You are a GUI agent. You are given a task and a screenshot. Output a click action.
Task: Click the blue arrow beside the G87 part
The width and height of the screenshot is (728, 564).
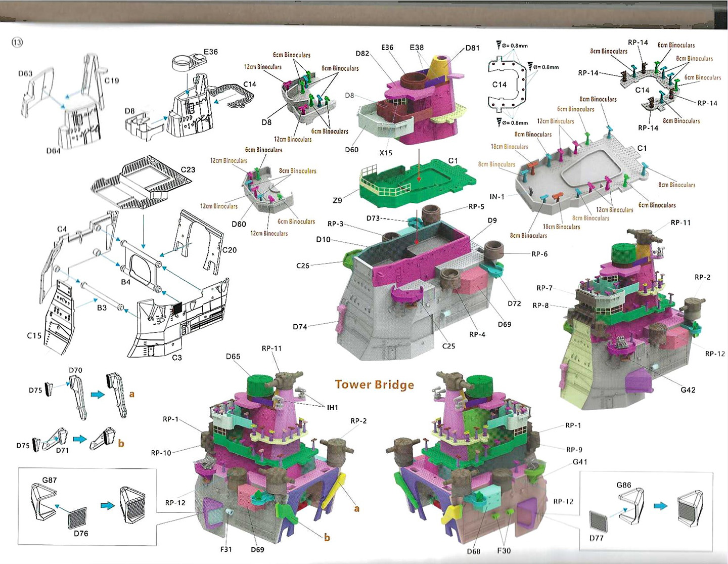[108, 505]
